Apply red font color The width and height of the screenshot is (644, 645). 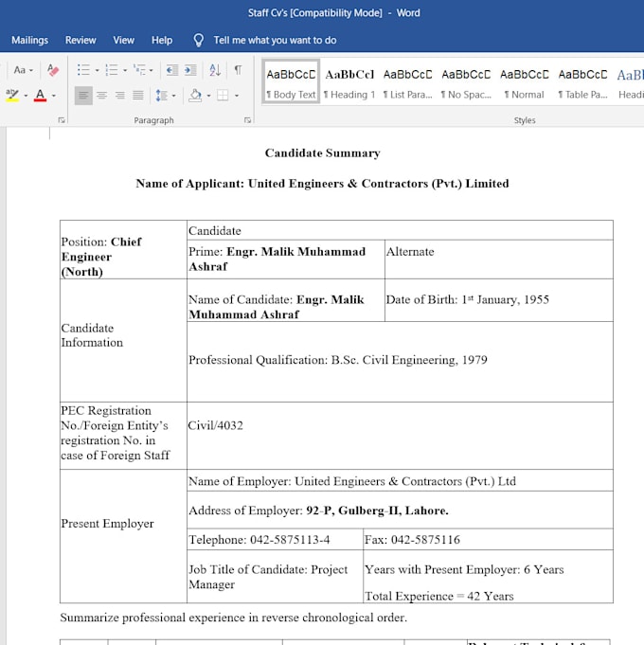[x=40, y=96]
